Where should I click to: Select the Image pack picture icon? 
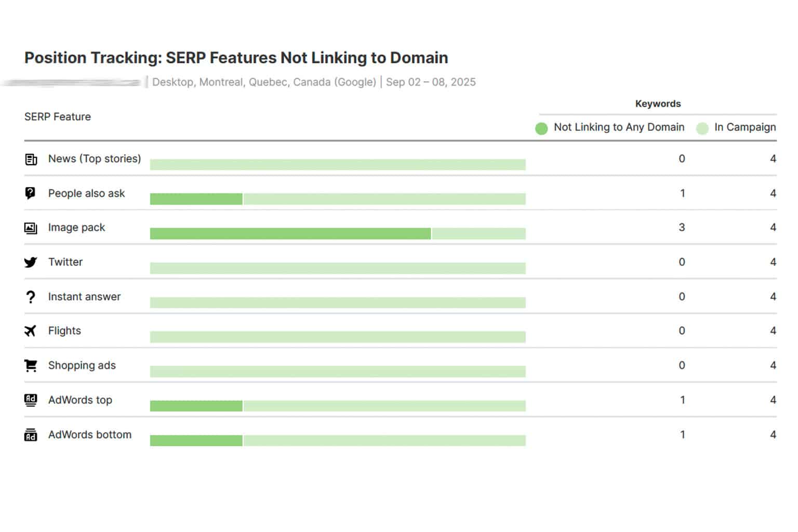tap(31, 228)
